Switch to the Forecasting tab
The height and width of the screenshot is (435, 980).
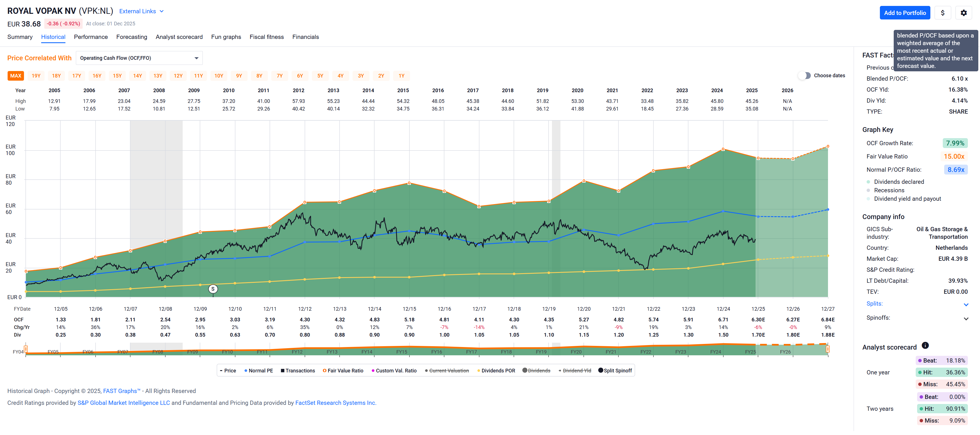click(x=132, y=37)
